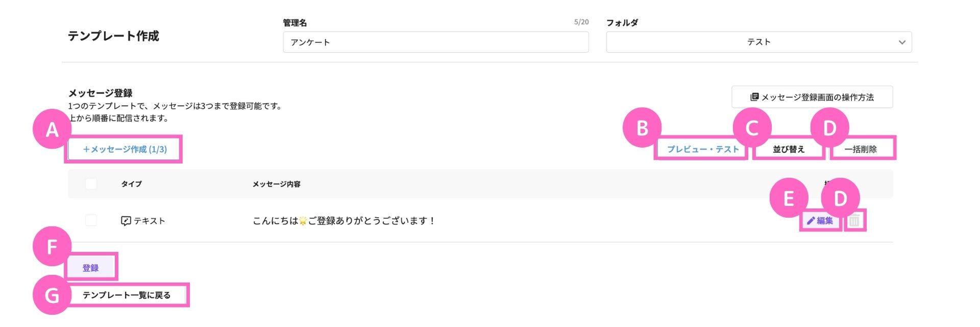This screenshot has width=980, height=327.
Task: Check the checkbox for the テキスト message row
Action: pyautogui.click(x=91, y=220)
